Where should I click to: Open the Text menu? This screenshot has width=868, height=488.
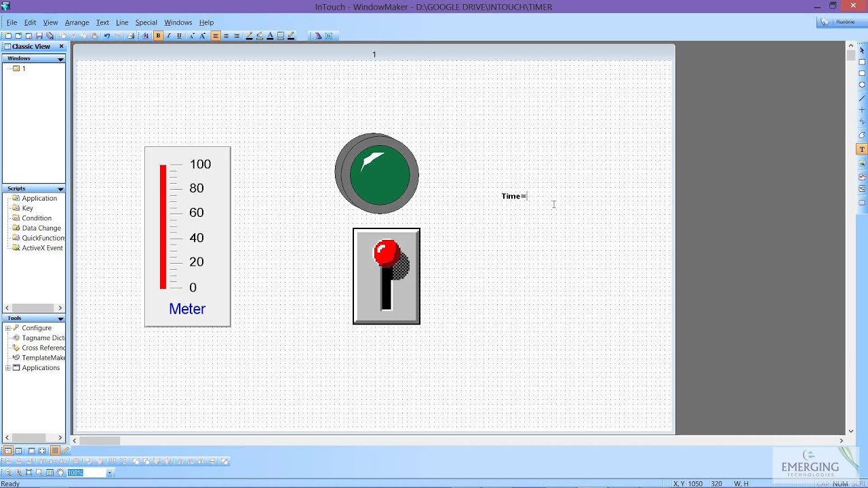pos(102,22)
